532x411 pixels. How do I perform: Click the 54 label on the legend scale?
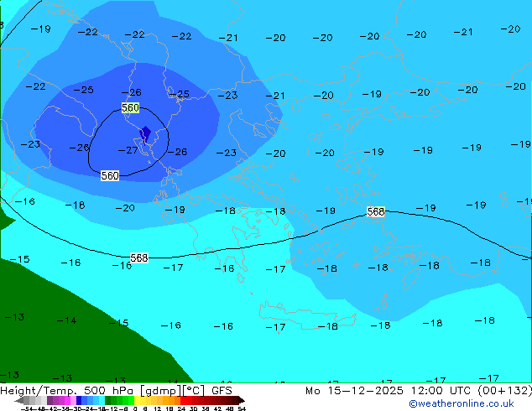tap(242, 409)
